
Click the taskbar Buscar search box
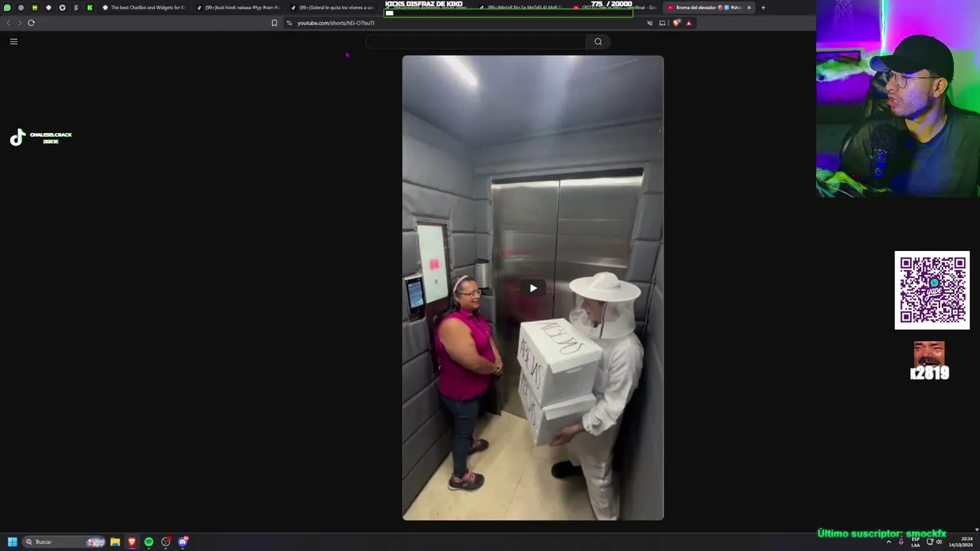pyautogui.click(x=64, y=542)
